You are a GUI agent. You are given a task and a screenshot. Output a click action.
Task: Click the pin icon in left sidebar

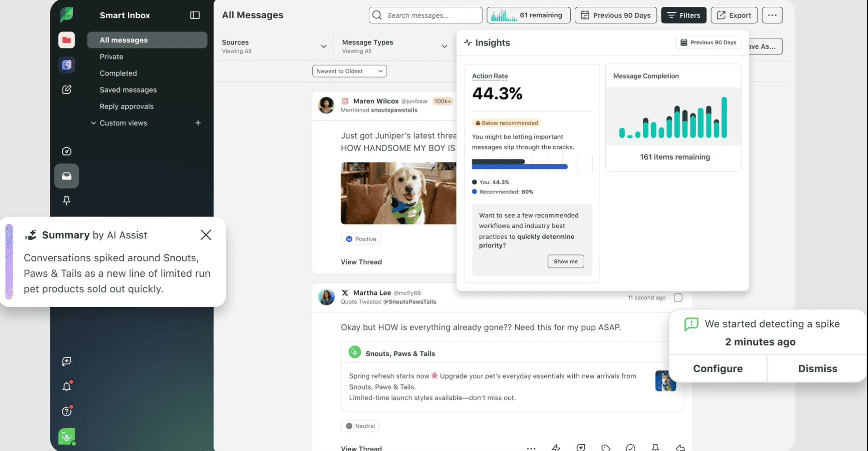[x=67, y=200]
